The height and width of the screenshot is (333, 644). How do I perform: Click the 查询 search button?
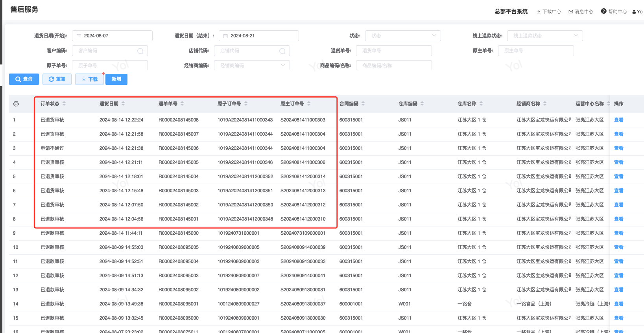[x=24, y=79]
